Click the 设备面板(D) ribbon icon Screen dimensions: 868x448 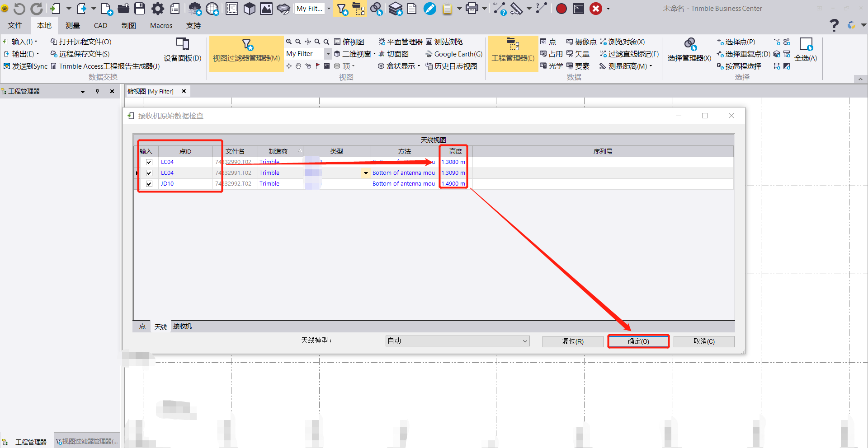tap(183, 50)
